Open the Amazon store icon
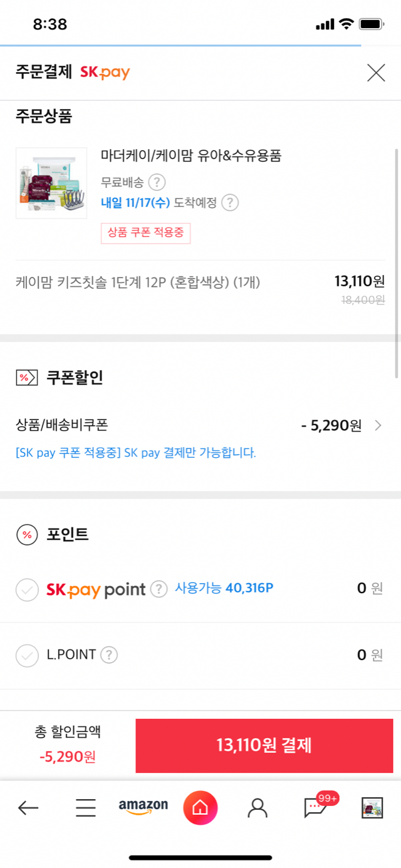The width and height of the screenshot is (401, 868). pyautogui.click(x=143, y=807)
